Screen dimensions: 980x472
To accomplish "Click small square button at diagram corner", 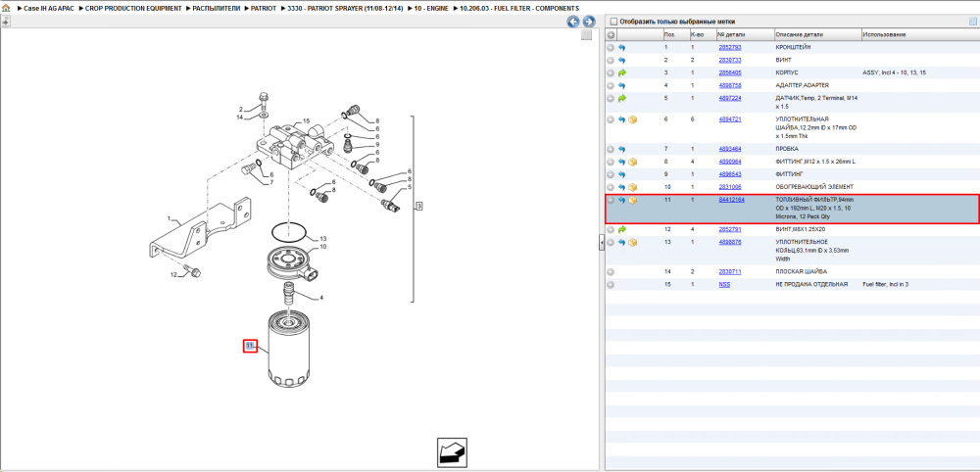I will click(586, 35).
